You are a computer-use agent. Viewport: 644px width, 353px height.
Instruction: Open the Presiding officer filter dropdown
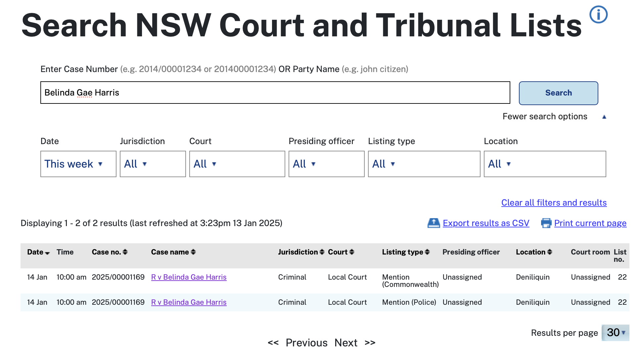click(326, 164)
